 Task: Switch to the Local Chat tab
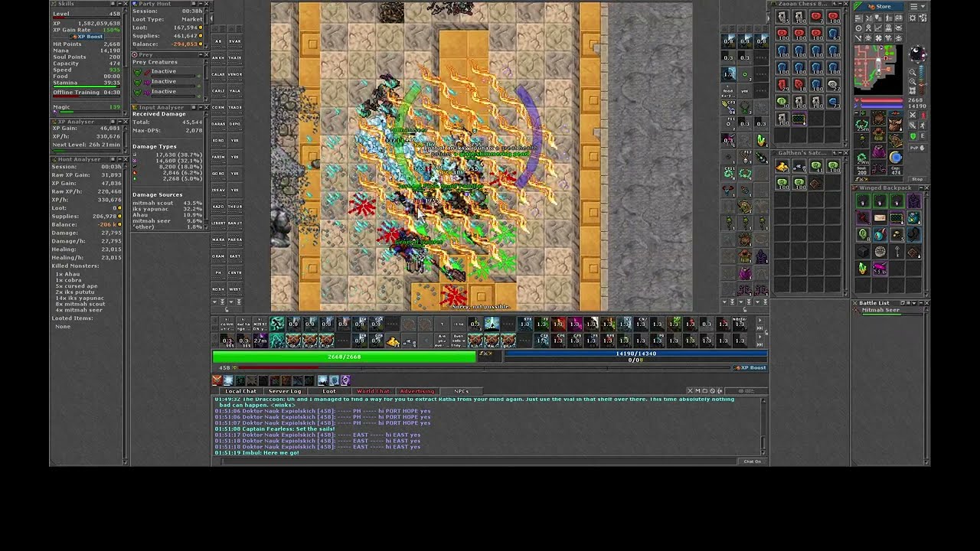click(240, 391)
